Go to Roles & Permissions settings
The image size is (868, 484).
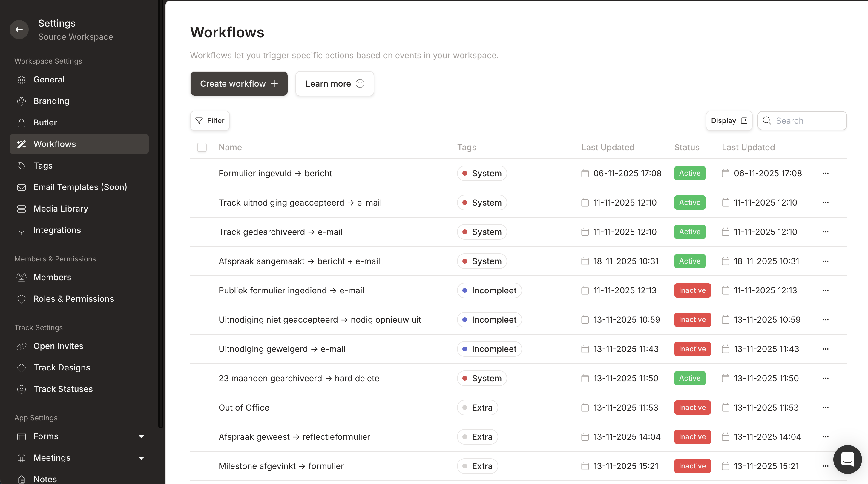click(x=73, y=299)
